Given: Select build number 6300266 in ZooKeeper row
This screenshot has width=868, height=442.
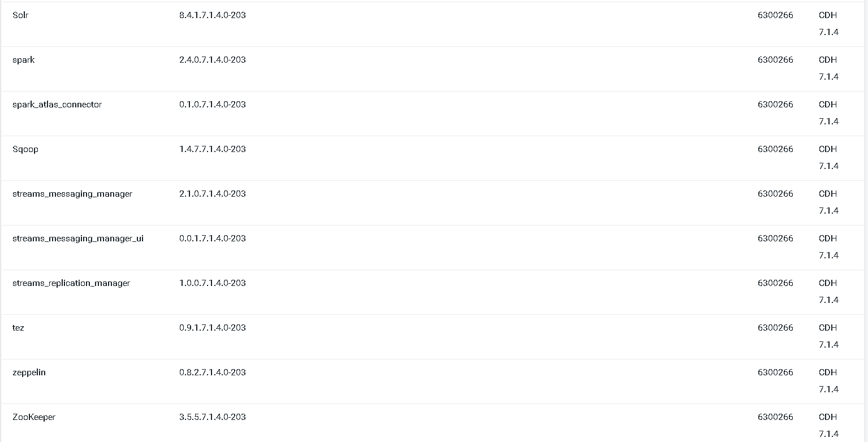Looking at the screenshot, I should click(775, 417).
